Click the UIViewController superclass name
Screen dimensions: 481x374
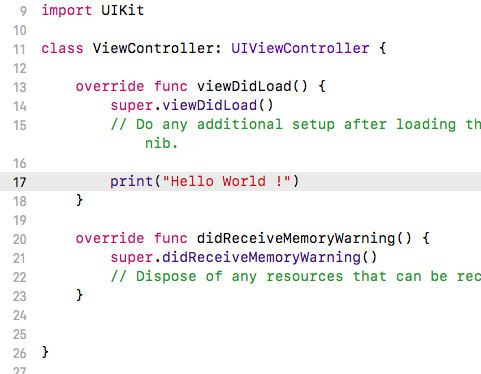[300, 48]
